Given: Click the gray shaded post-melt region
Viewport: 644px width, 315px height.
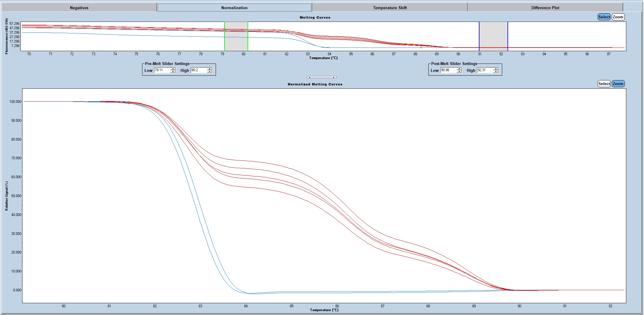Looking at the screenshot, I should pyautogui.click(x=493, y=35).
